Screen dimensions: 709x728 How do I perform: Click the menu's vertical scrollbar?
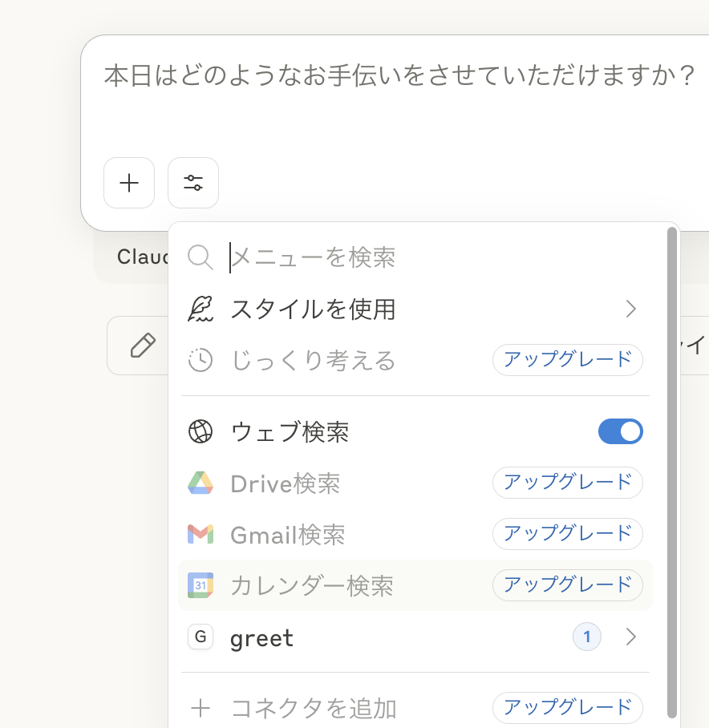click(x=672, y=473)
